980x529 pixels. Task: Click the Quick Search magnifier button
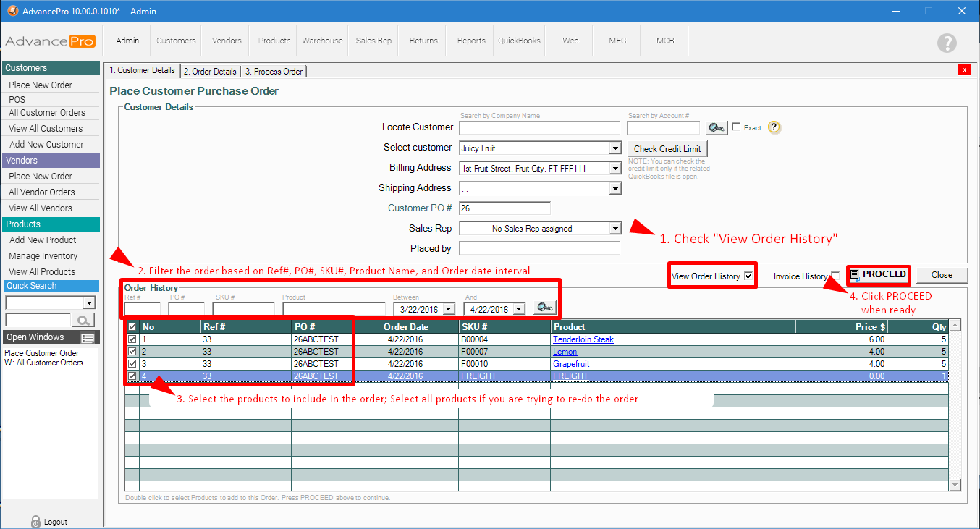[84, 320]
